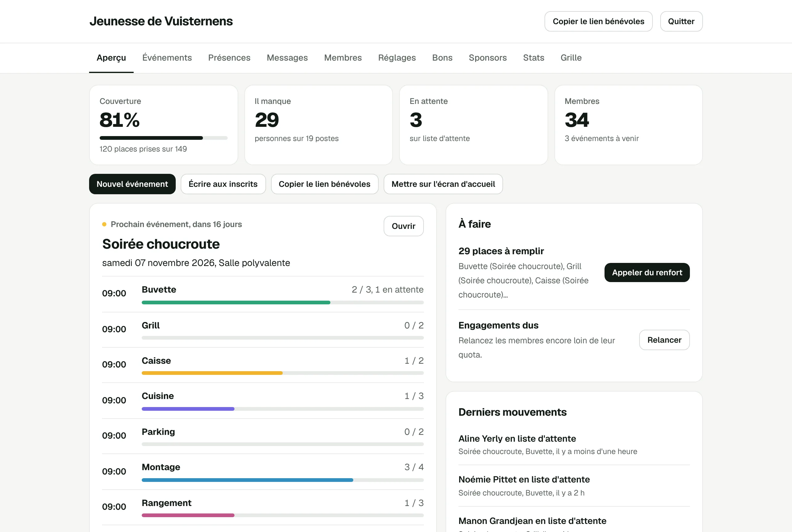The height and width of the screenshot is (532, 792).
Task: Open the Réglages tab
Action: point(397,58)
